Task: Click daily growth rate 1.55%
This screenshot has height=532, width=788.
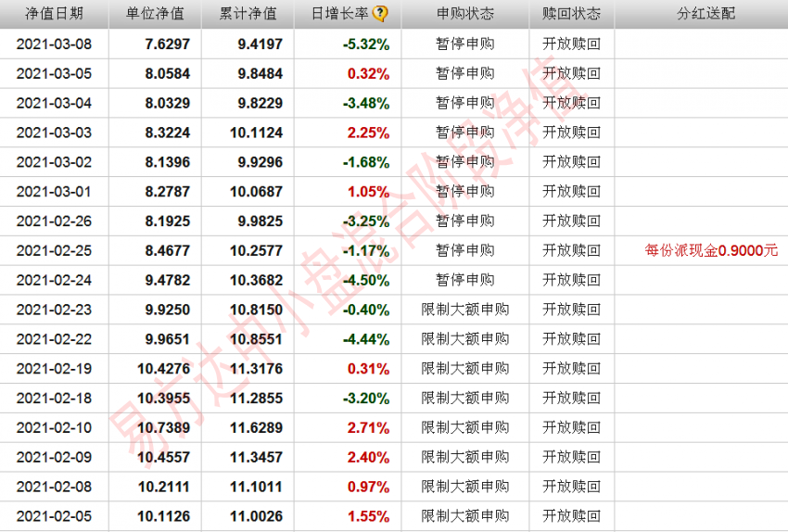Action: tap(368, 516)
